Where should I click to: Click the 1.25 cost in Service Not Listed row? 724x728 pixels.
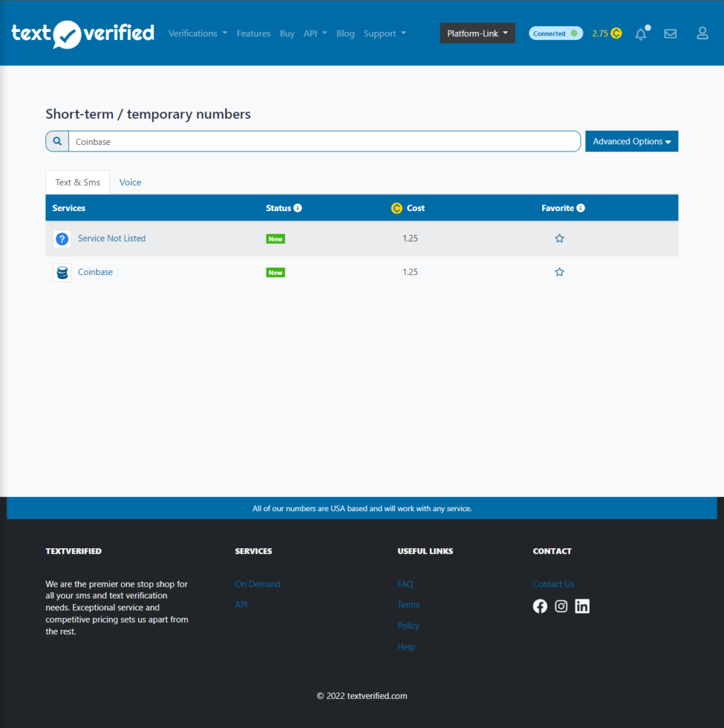point(410,238)
